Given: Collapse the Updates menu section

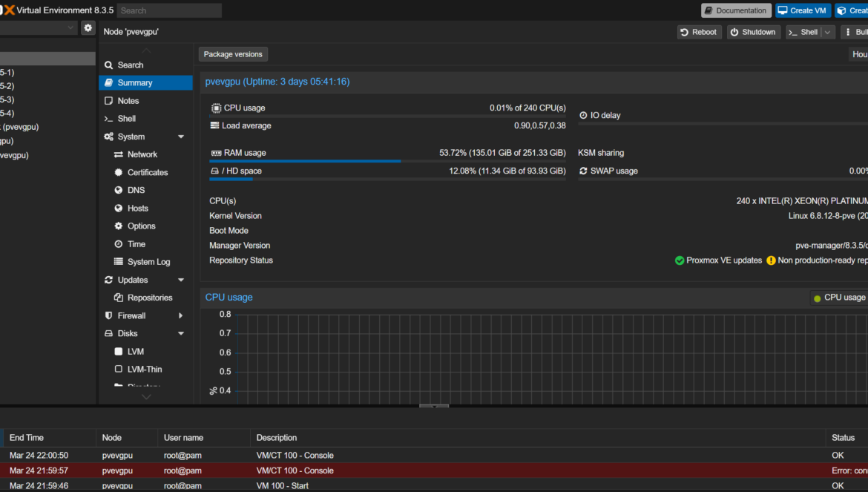Looking at the screenshot, I should [x=180, y=280].
